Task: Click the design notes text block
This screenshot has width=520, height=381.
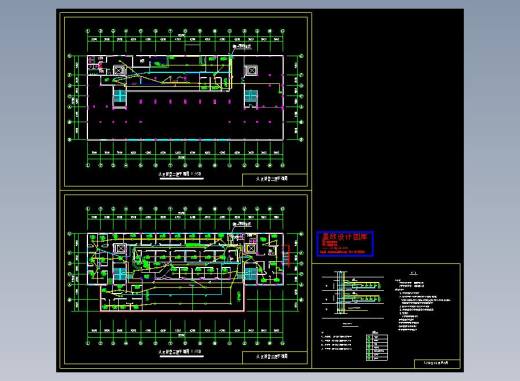Action: (x=422, y=302)
